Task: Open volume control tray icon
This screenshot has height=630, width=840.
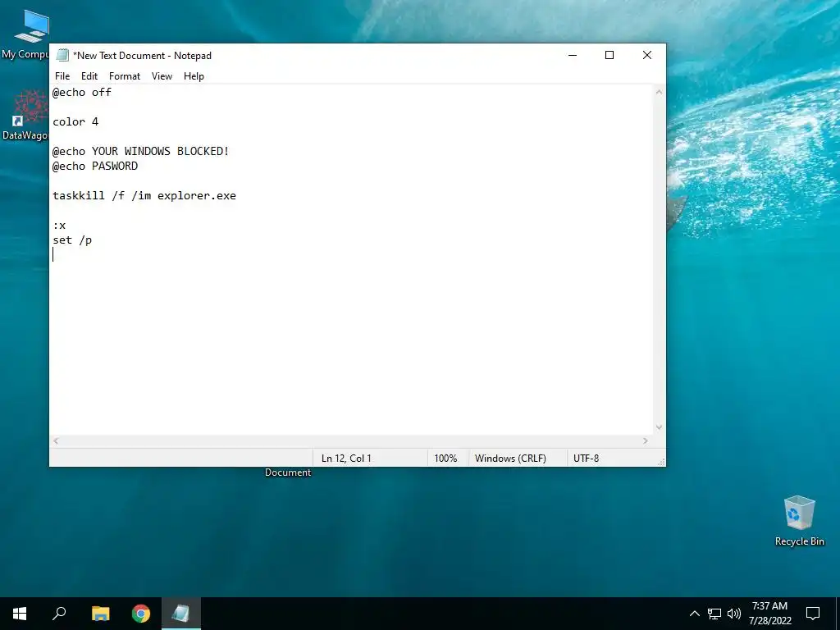Action: (734, 614)
